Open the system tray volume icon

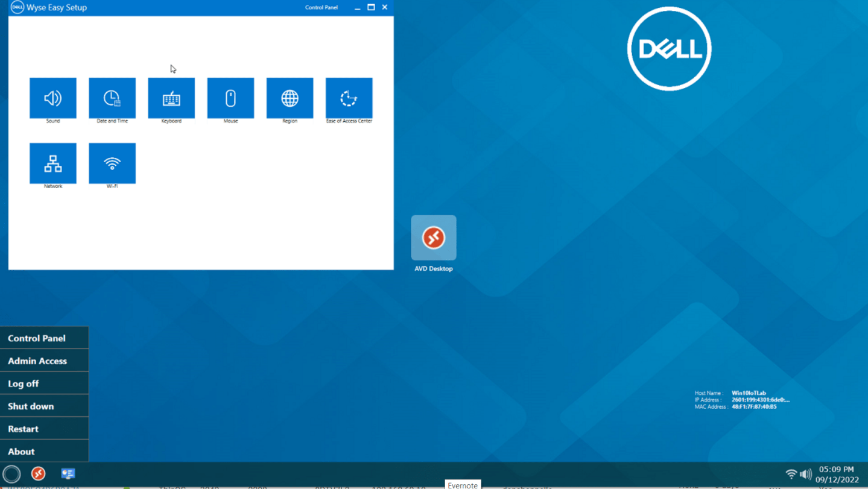pos(806,474)
